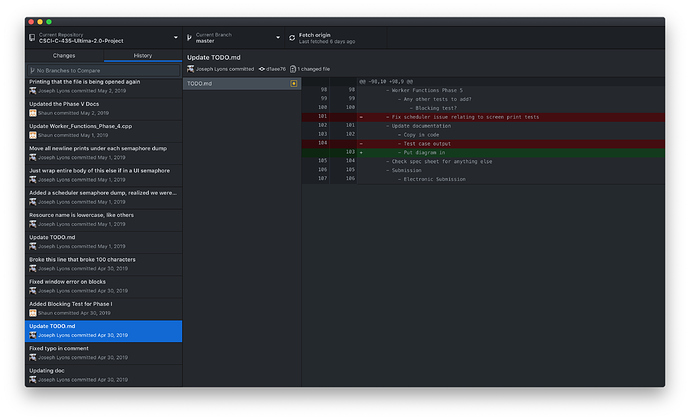Click diff line 'Submission'
The height and width of the screenshot is (420, 690).
[x=483, y=170]
